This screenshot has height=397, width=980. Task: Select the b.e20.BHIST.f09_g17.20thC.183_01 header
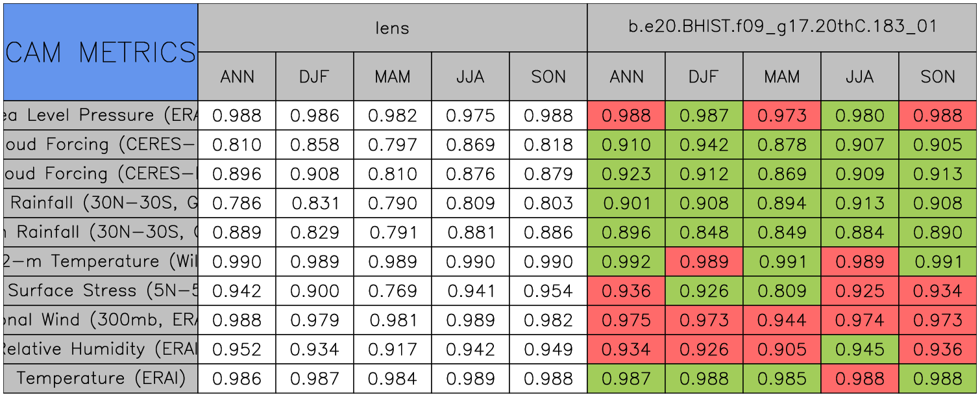point(783,27)
